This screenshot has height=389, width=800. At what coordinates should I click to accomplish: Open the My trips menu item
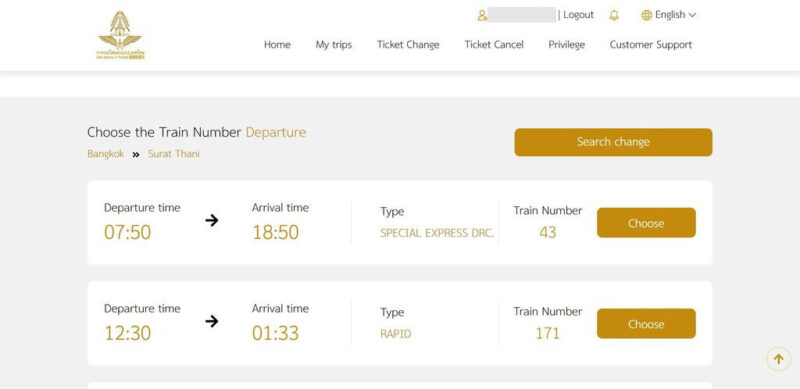click(334, 44)
